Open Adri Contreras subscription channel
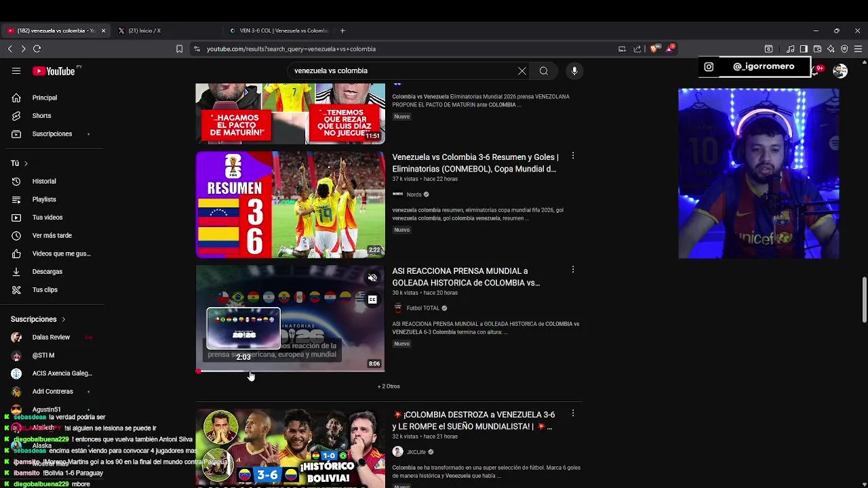Screen dimensions: 868x488 52,391
